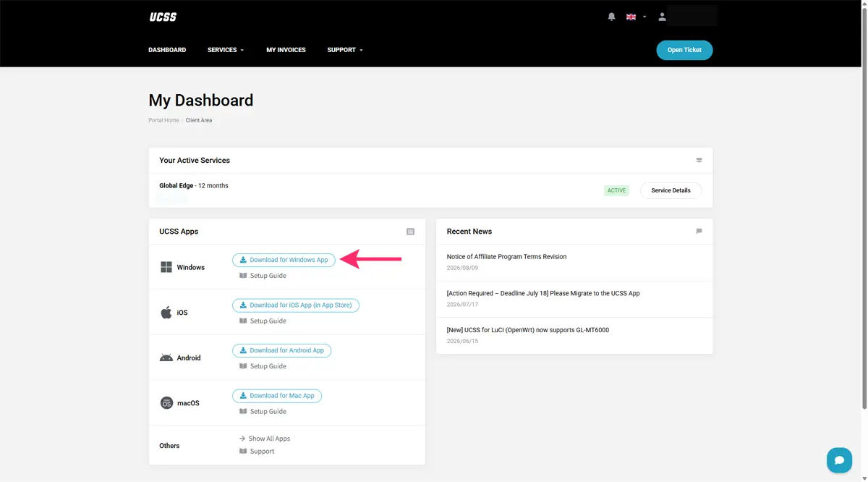This screenshot has height=482, width=868.
Task: Click the Recent News panel flag icon
Action: [x=699, y=232]
